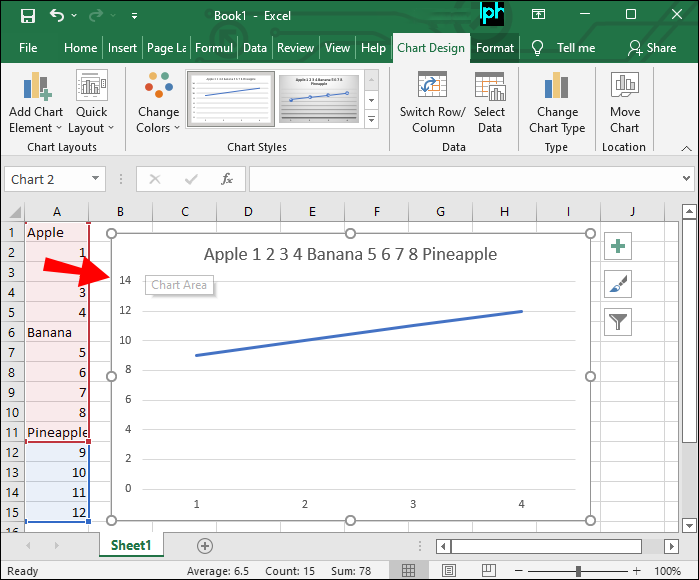Click the Enter checkmark in formula bar
The height and width of the screenshot is (580, 699).
(191, 179)
